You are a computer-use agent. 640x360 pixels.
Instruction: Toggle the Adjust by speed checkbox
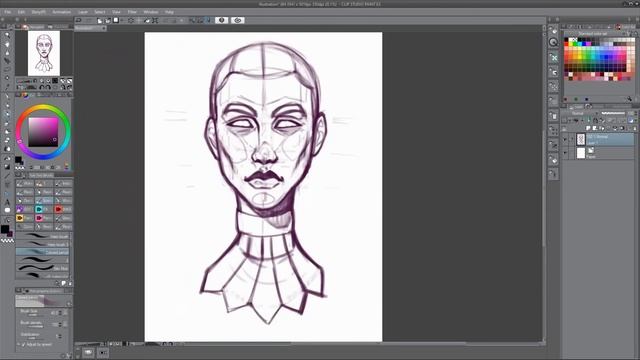pyautogui.click(x=23, y=345)
